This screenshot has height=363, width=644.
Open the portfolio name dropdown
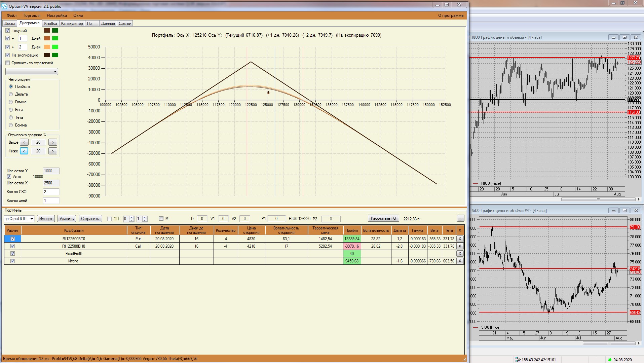[x=32, y=219]
